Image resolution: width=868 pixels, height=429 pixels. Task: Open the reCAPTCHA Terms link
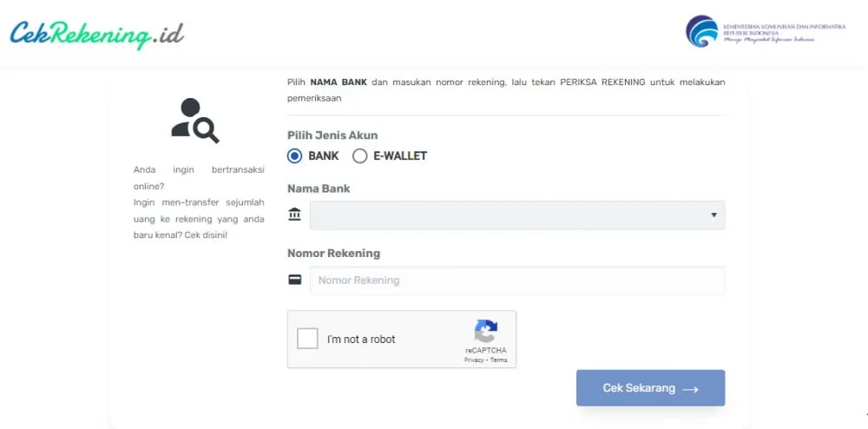pos(499,360)
